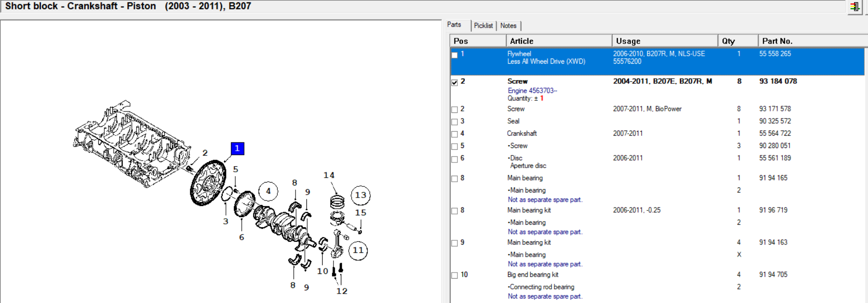Switch to the Picklist tab
Screen dimensions: 868x303
[x=483, y=26]
